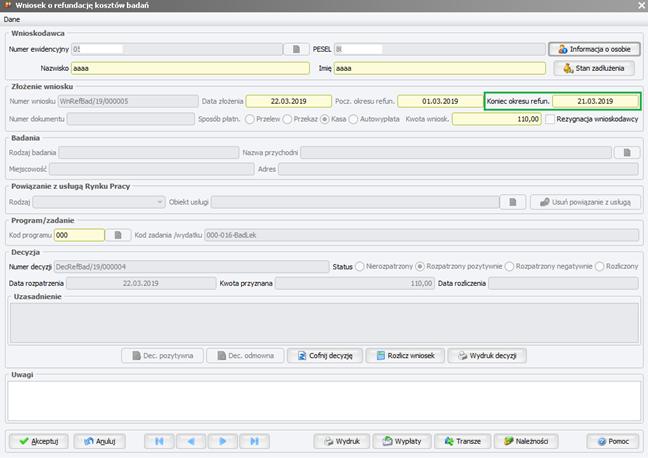Set status Rozpatrzony pozytywnie

420,267
